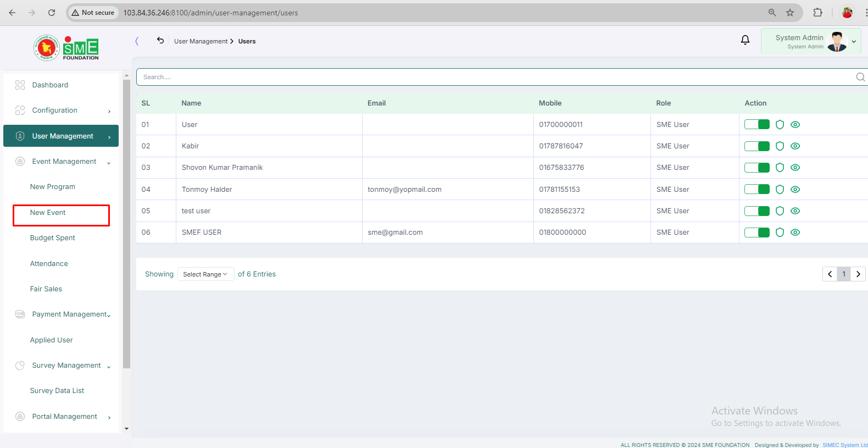Expand Configuration menu chevron
The width and height of the screenshot is (868, 448).
(x=109, y=112)
